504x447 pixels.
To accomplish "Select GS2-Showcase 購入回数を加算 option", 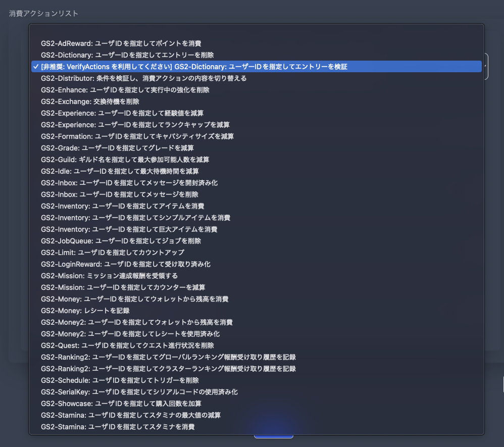I will click(x=256, y=404).
